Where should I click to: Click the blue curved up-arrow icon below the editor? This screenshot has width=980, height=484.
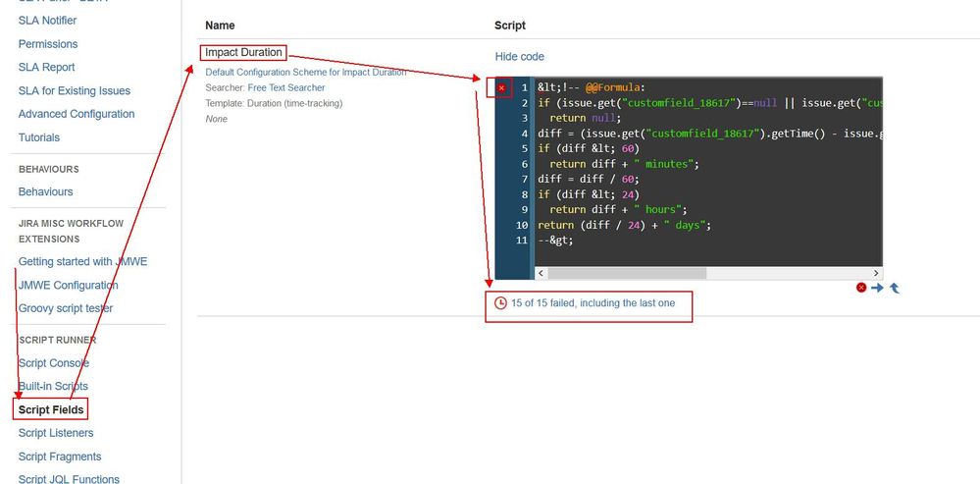895,288
